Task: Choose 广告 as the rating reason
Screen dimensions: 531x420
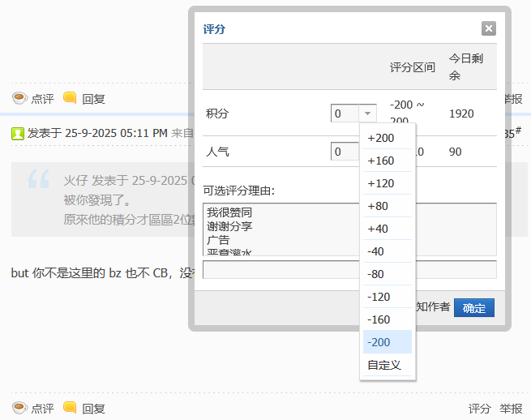Action: point(219,241)
